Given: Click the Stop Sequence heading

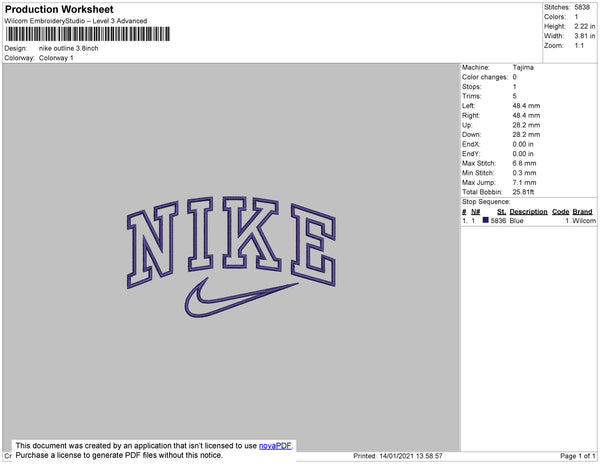Looking at the screenshot, I should click(486, 202).
